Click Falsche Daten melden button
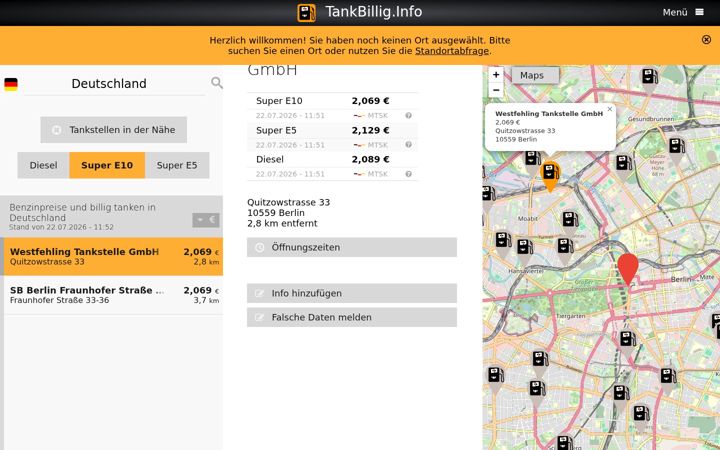720x450 pixels. 352,317
